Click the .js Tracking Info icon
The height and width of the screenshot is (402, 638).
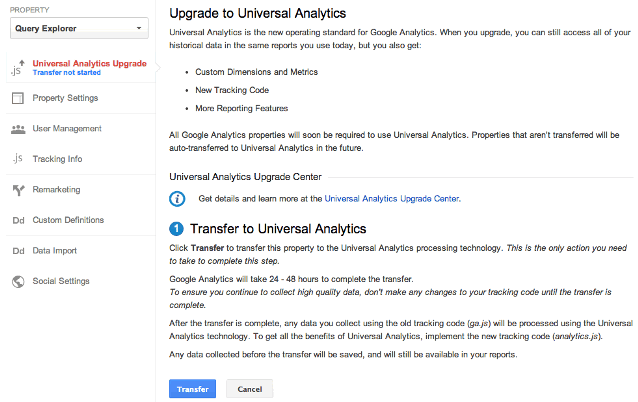(17, 159)
